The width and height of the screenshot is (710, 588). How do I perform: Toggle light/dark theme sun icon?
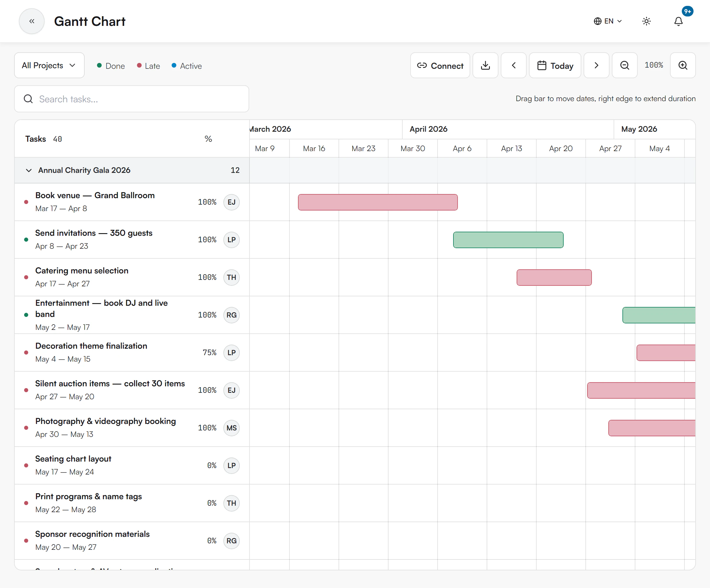pos(646,21)
